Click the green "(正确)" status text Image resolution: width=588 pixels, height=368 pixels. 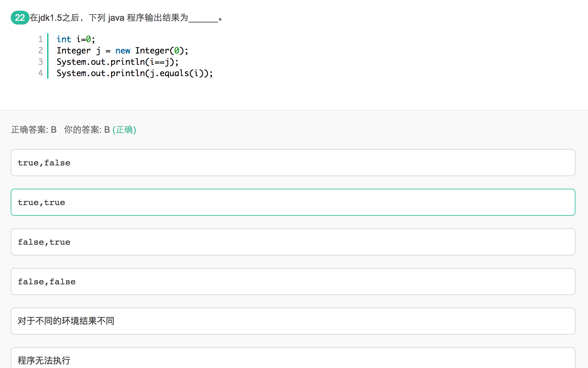click(x=124, y=130)
